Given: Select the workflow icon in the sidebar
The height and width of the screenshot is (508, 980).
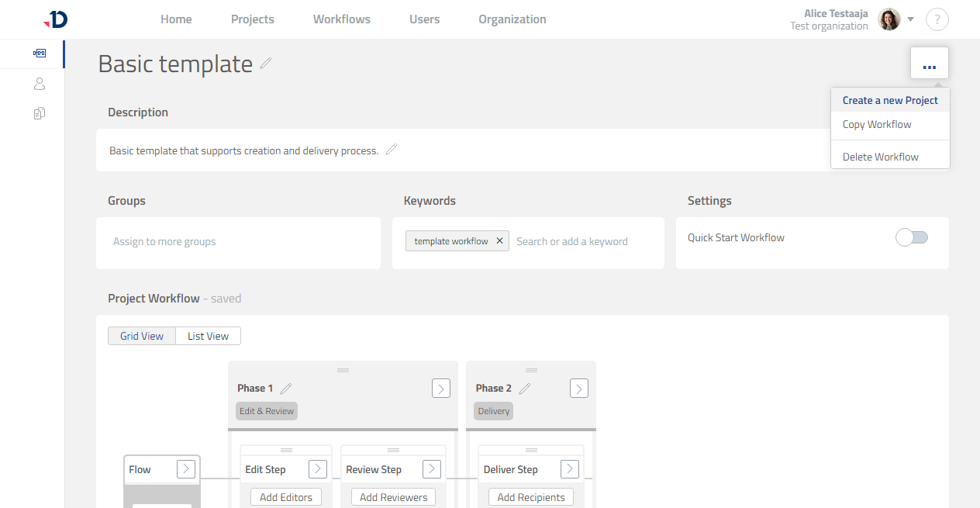Looking at the screenshot, I should click(x=39, y=54).
